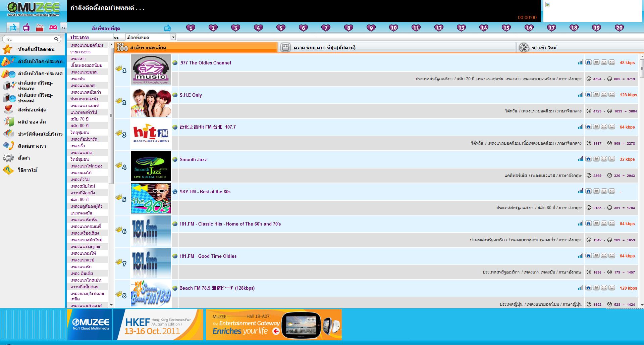Click home icon for SKY.FM Best of the 80s
Viewport: 644px width, 345px height.
click(x=588, y=191)
